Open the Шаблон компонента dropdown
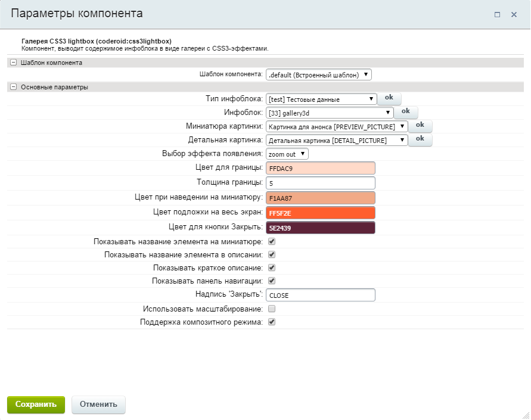Image resolution: width=531 pixels, height=420 pixels. pyautogui.click(x=318, y=74)
